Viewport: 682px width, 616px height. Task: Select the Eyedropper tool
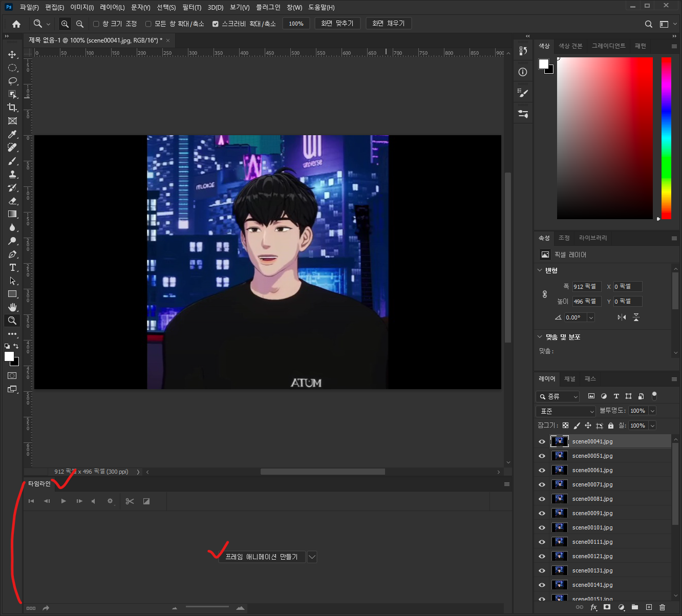click(12, 134)
